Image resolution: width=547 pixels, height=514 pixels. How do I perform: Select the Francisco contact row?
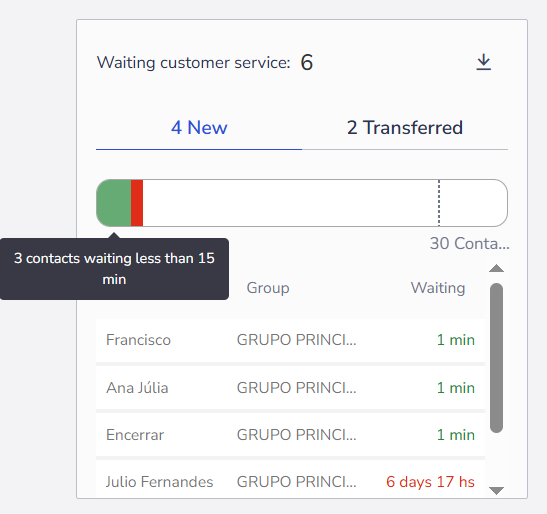coord(290,340)
